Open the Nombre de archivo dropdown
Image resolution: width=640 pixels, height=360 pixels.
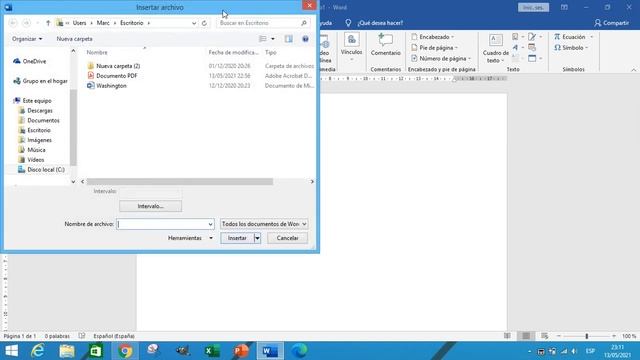[x=210, y=224]
